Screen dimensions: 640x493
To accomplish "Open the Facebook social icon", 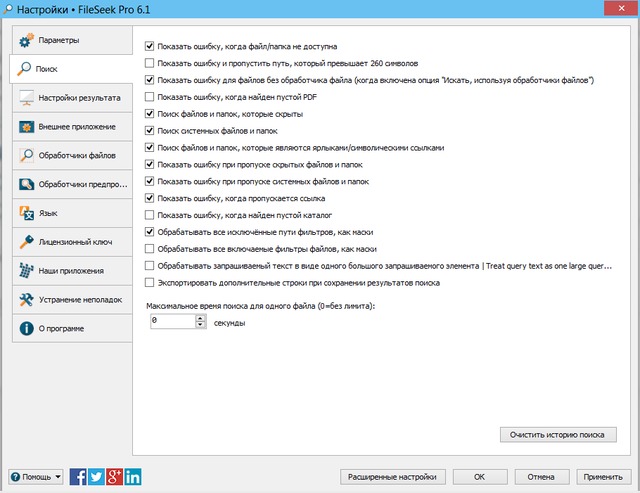I will pos(78,477).
